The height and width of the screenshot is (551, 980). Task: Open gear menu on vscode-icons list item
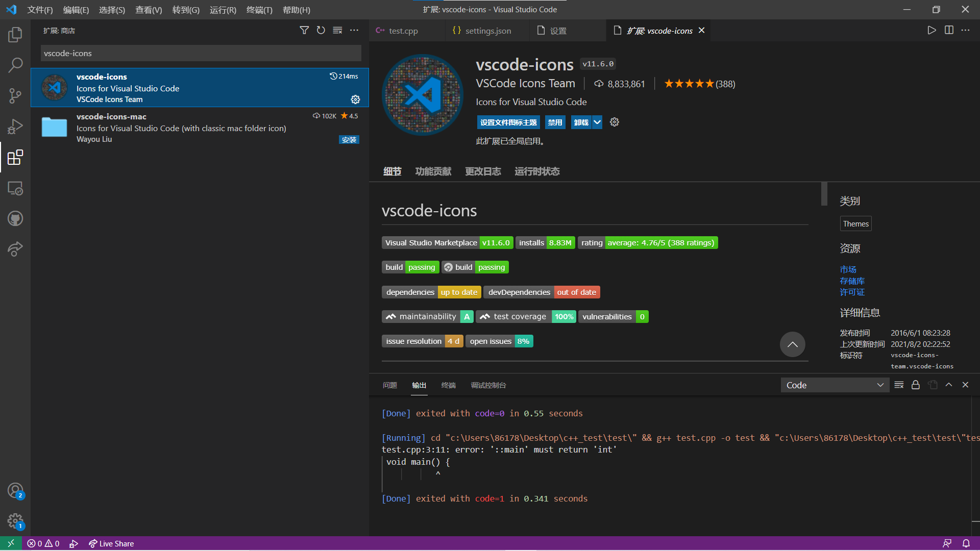click(355, 99)
